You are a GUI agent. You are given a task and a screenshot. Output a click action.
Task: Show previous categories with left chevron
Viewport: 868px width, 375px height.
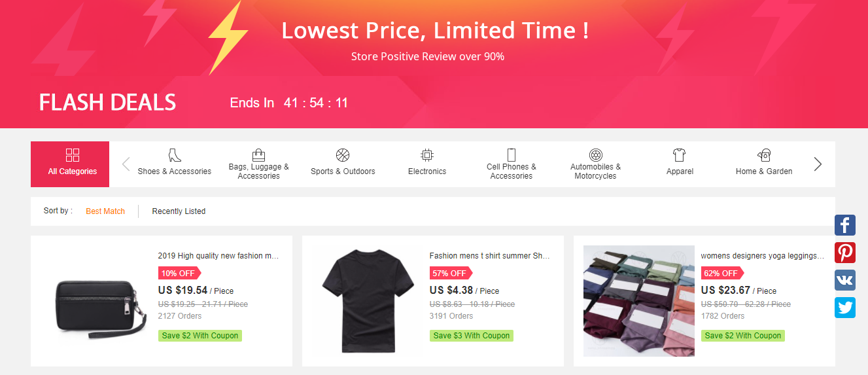click(x=126, y=164)
